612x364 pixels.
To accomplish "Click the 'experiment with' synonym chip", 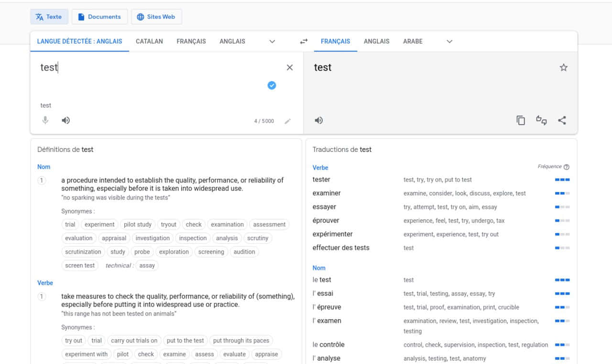I will coord(86,354).
